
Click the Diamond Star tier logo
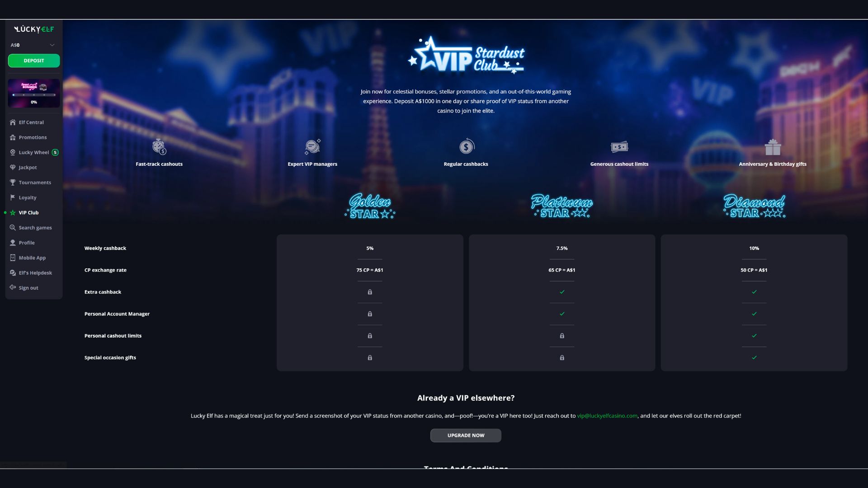(754, 206)
